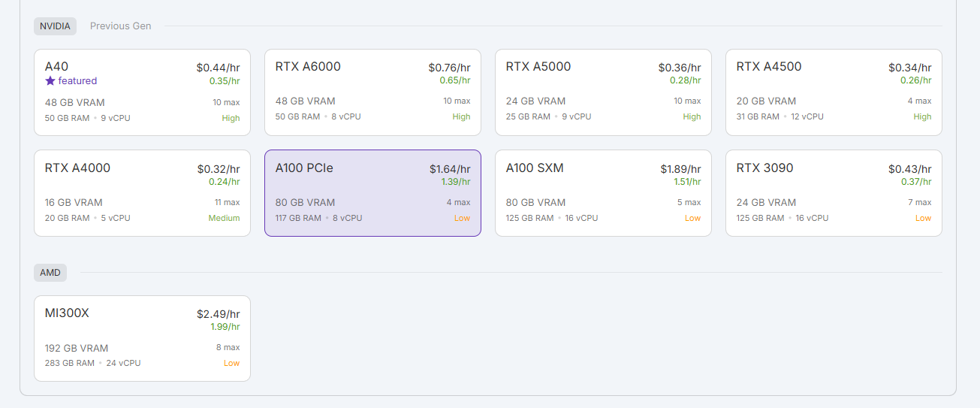This screenshot has height=408, width=980.
Task: Choose the RTX A6000 GPU card
Action: point(372,92)
